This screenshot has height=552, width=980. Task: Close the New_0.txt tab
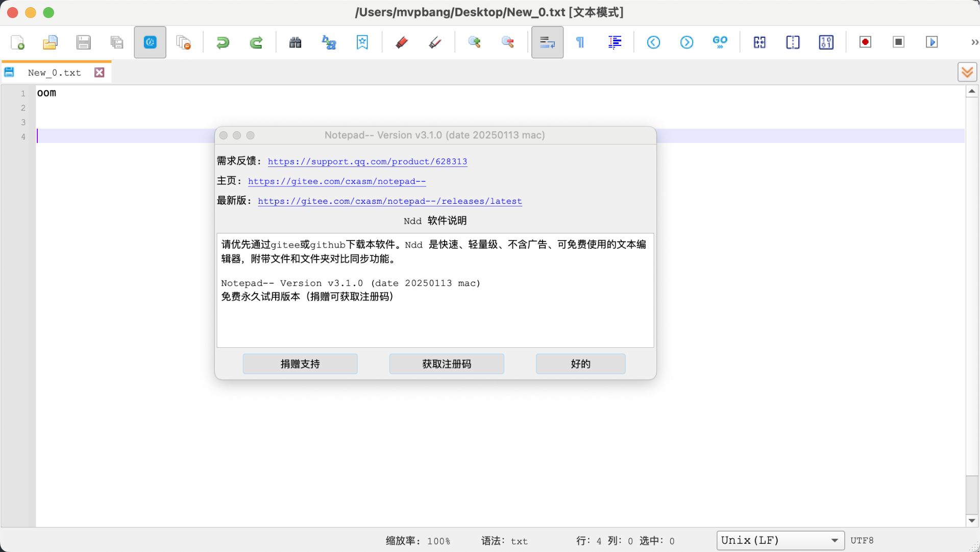[99, 72]
